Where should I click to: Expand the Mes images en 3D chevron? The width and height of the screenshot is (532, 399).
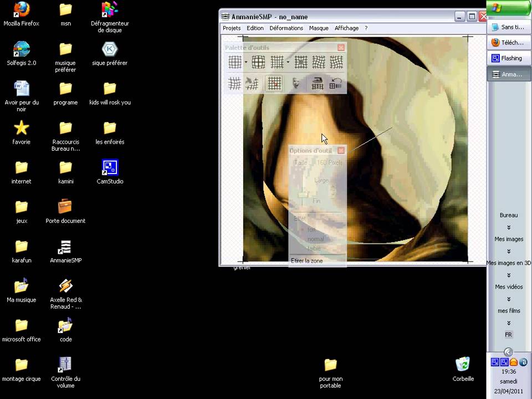click(x=509, y=275)
